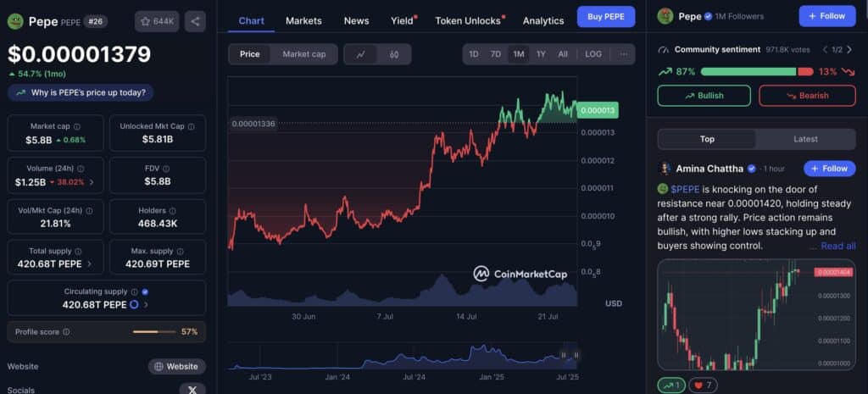This screenshot has width=868, height=394.
Task: Toggle LOG scale on chart
Action: [593, 54]
